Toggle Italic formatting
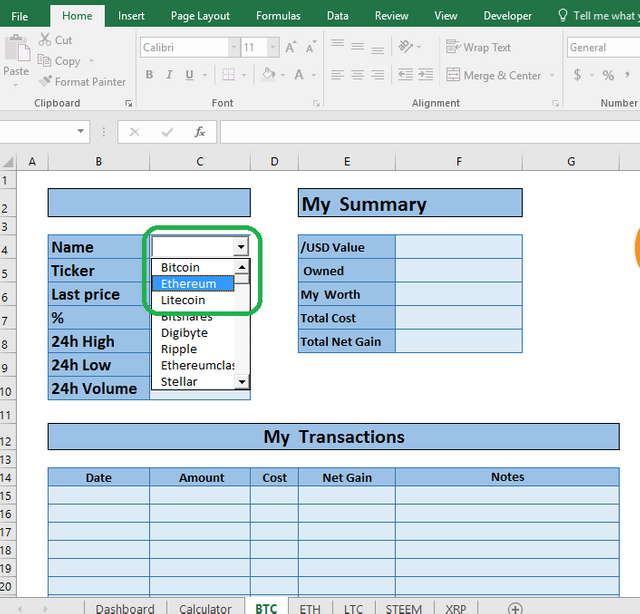Screen dimensions: 640x614 click(169, 75)
